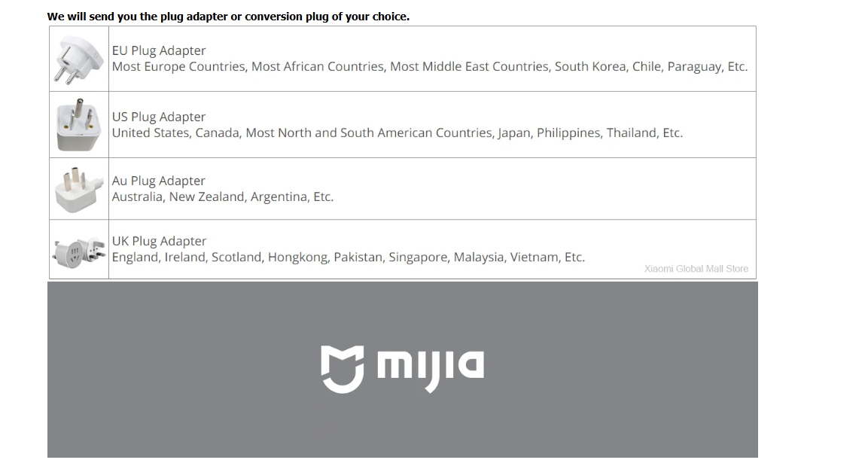
Task: Click the "Xiaomi Global Mall Store" watermark
Action: pos(696,269)
